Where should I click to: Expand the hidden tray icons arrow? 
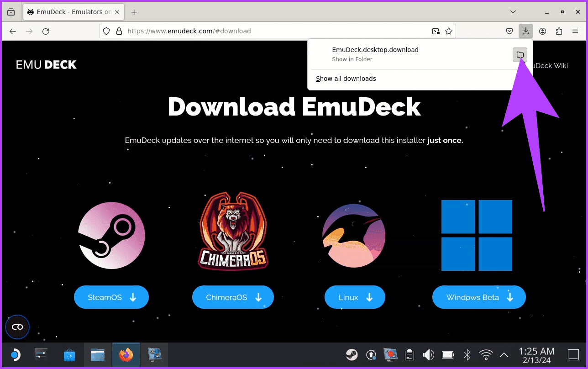pos(504,355)
